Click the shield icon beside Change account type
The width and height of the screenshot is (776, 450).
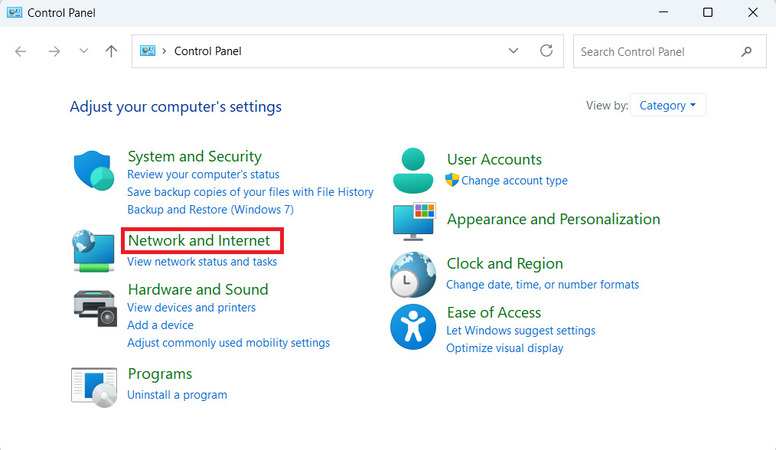(452, 180)
